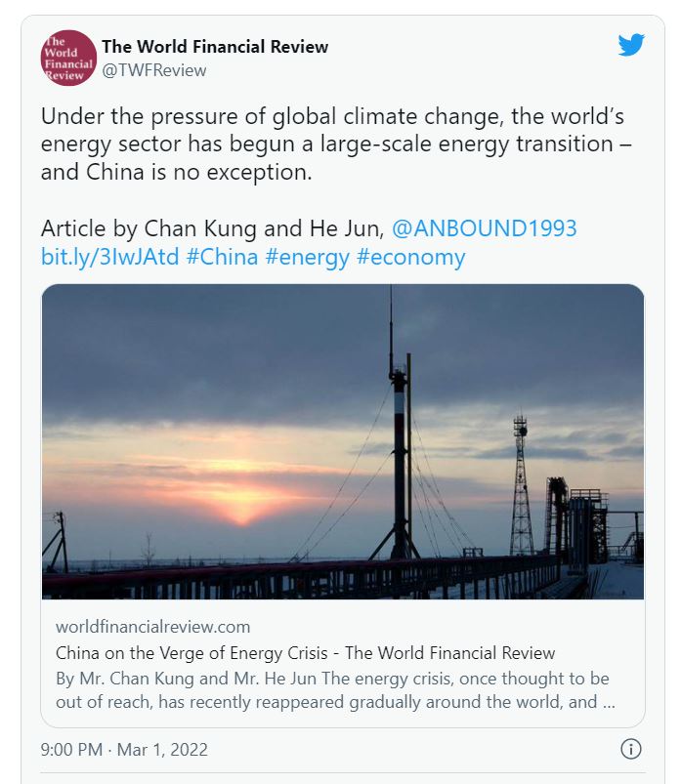Select the #China hashtag
Image resolution: width=681 pixels, height=784 pixels.
point(222,257)
